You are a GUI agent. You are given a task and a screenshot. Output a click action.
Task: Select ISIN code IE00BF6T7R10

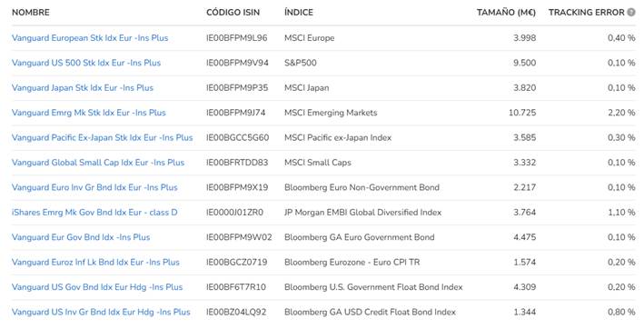click(x=236, y=287)
